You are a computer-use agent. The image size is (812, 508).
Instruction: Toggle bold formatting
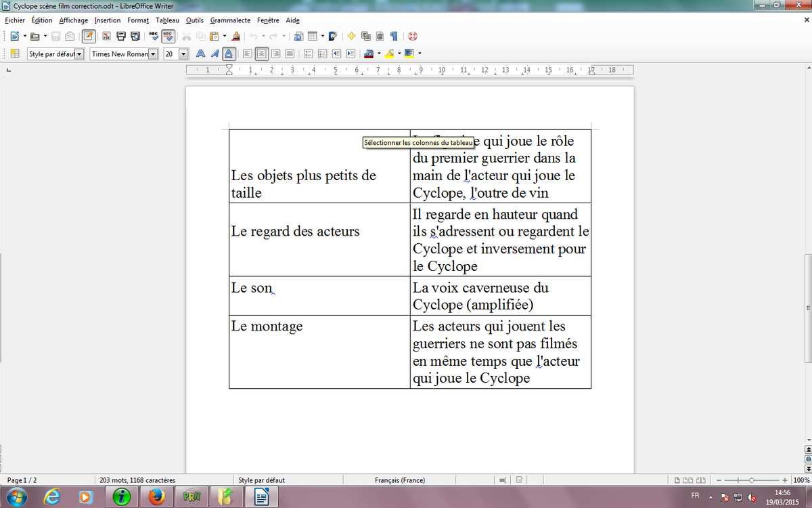tap(200, 54)
